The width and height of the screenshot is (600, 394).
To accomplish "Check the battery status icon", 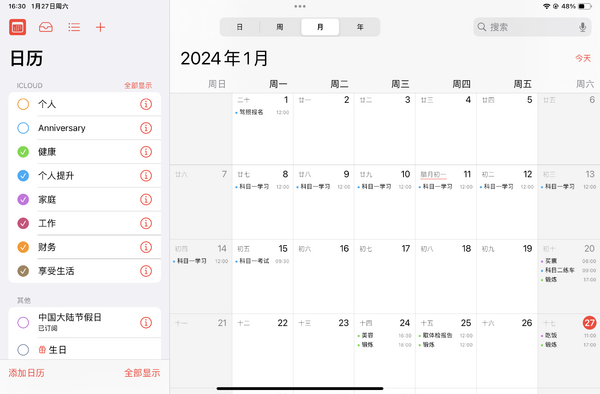I will coord(584,7).
